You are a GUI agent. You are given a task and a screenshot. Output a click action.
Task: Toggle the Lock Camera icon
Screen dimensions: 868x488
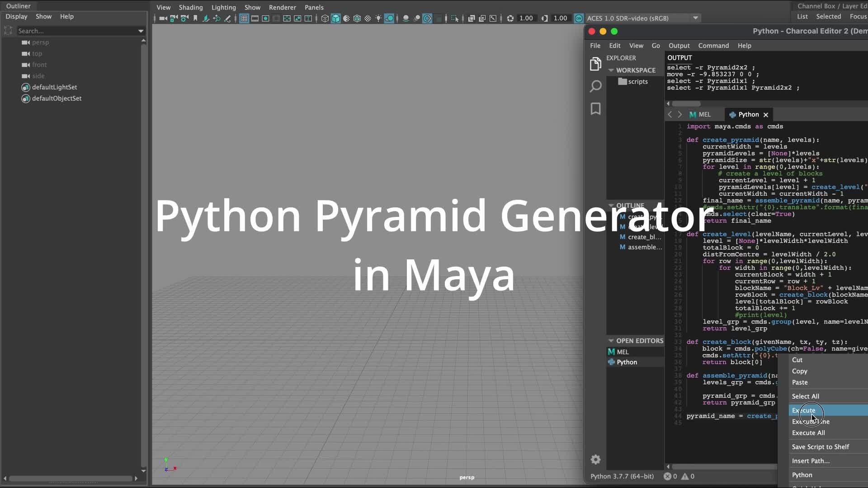pos(174,19)
